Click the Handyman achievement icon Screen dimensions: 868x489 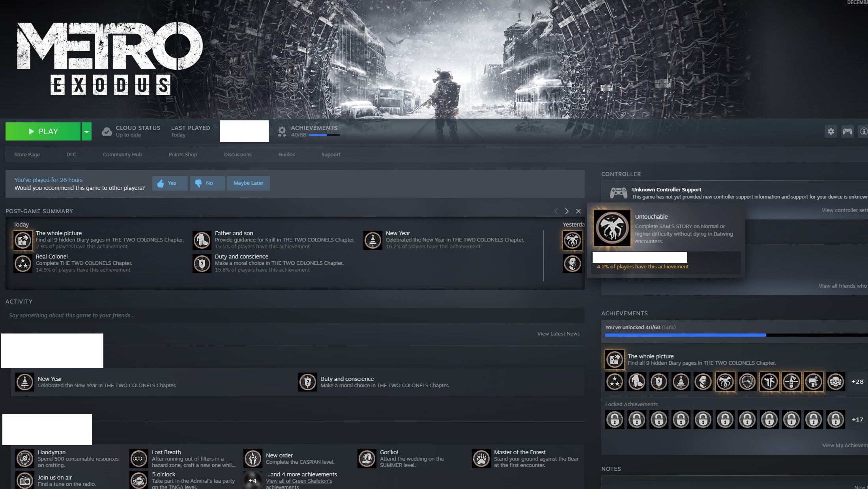pos(24,459)
